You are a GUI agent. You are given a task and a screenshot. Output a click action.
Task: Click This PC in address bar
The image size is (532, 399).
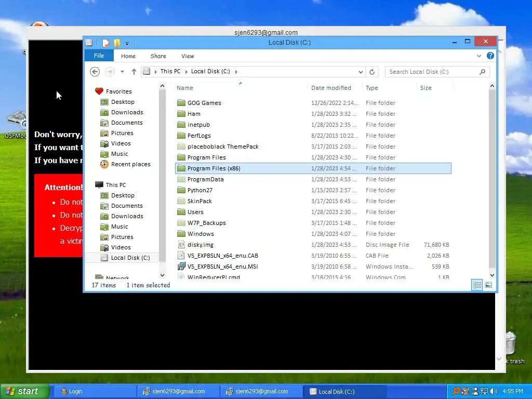[170, 71]
